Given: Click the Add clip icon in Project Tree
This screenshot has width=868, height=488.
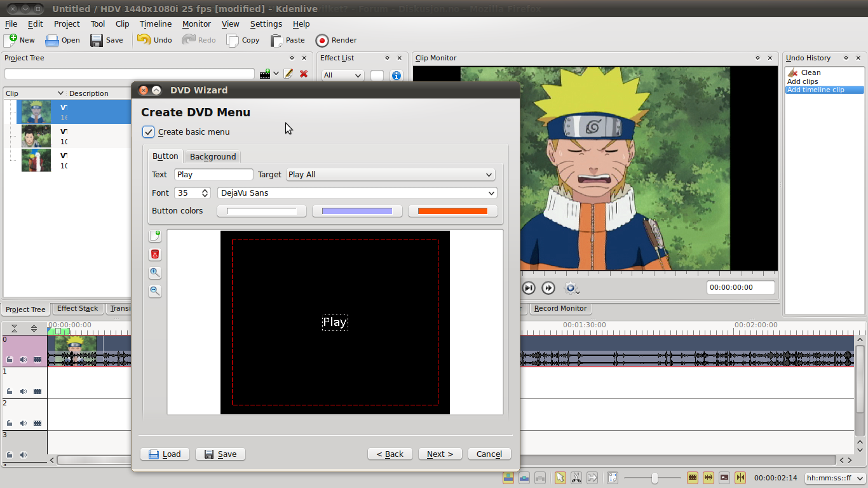Looking at the screenshot, I should [x=265, y=74].
